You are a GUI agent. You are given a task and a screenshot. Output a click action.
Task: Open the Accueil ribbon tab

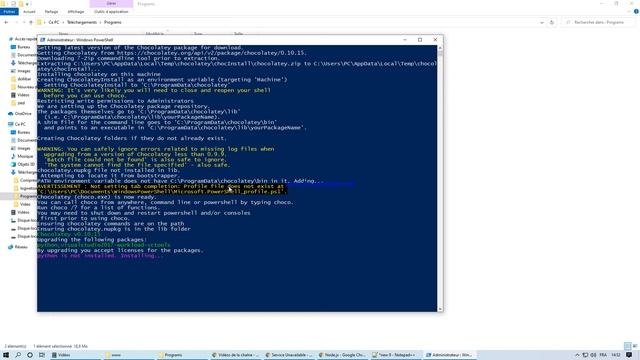(29, 12)
